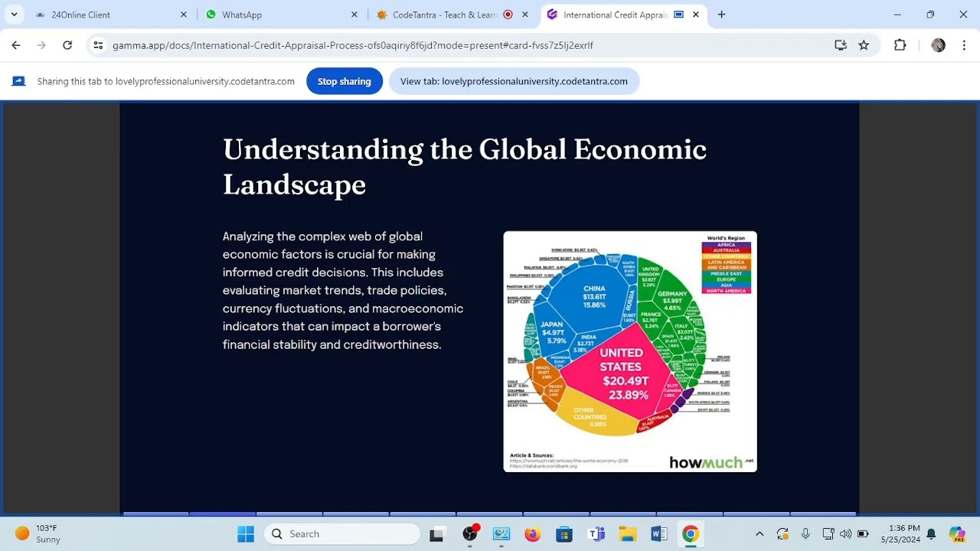The image size is (980, 551).
Task: Open the weather widget showing 103°F Sunny
Action: click(x=38, y=534)
